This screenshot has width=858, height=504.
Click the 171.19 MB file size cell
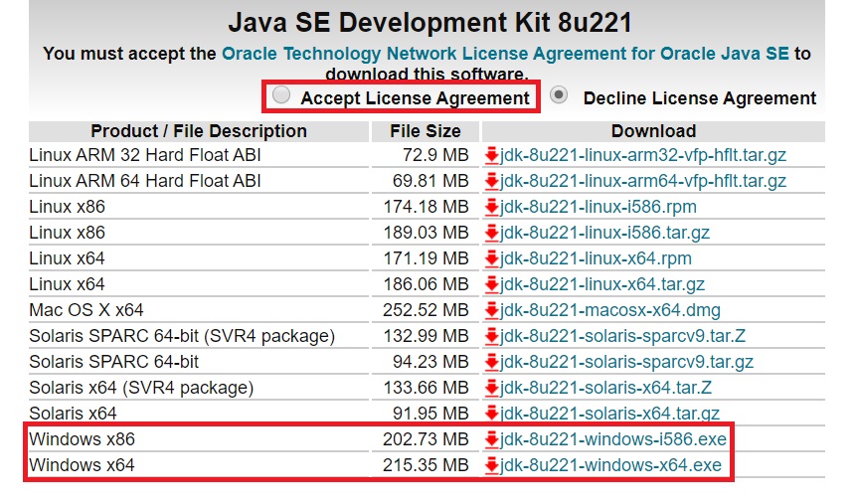point(426,258)
